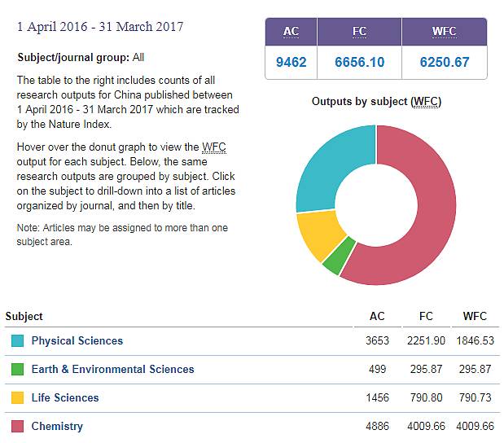Open the Earth & Environmental Sciences link
Screen dimensions: 504x443
click(x=112, y=370)
